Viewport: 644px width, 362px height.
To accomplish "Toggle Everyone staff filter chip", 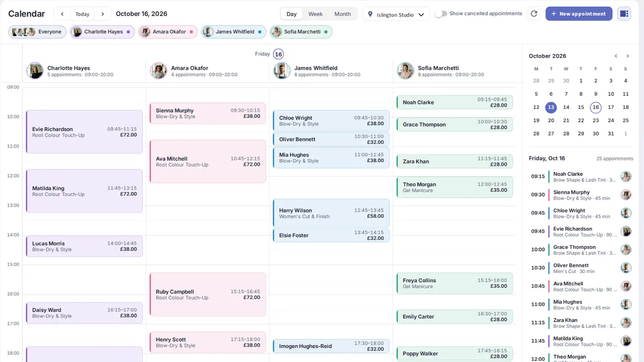I will [37, 32].
